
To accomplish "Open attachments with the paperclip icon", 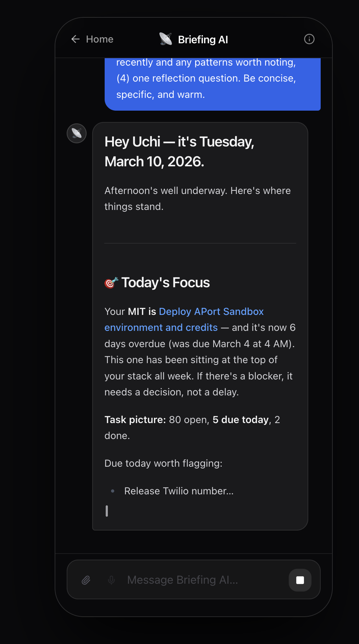I will tap(85, 580).
